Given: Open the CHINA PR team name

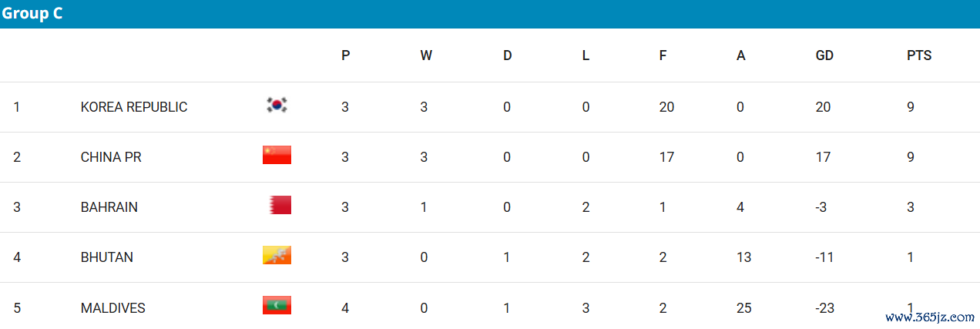Looking at the screenshot, I should 111,157.
